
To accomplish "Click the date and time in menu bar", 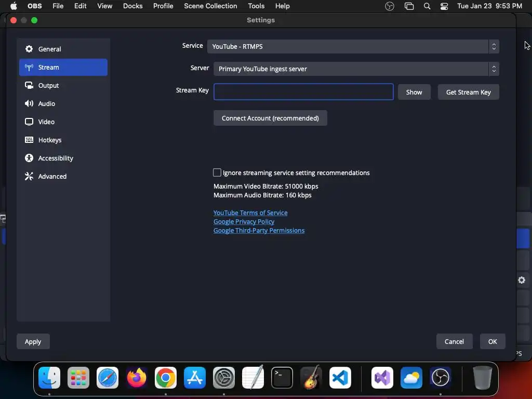I will pyautogui.click(x=489, y=6).
